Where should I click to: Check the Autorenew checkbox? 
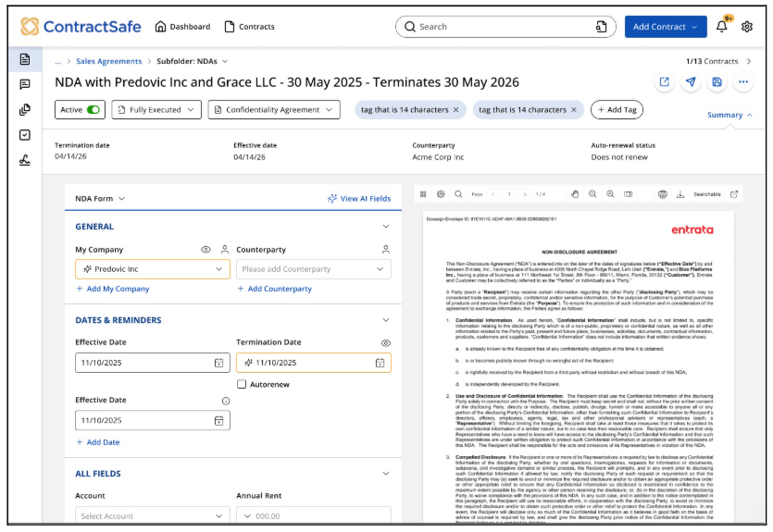242,384
